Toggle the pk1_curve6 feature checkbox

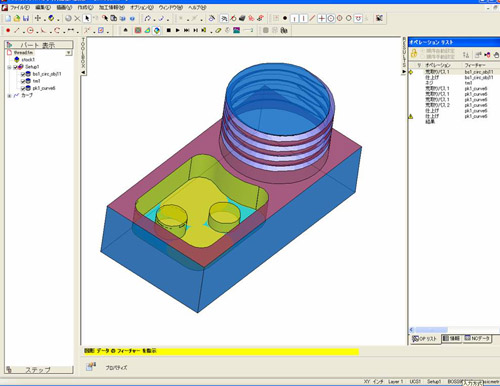[23, 88]
